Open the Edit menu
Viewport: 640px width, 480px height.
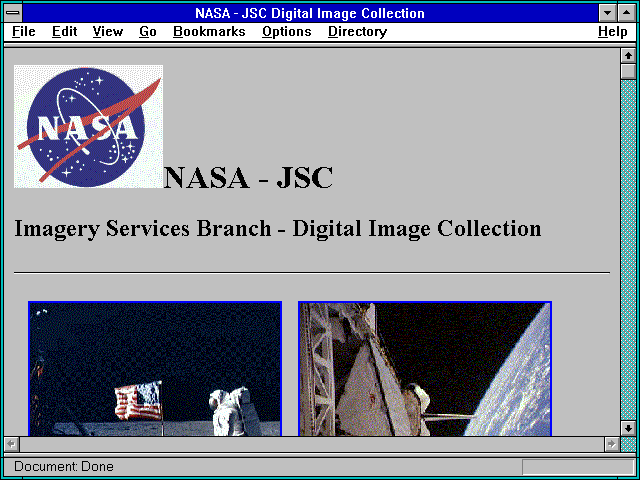coord(64,32)
